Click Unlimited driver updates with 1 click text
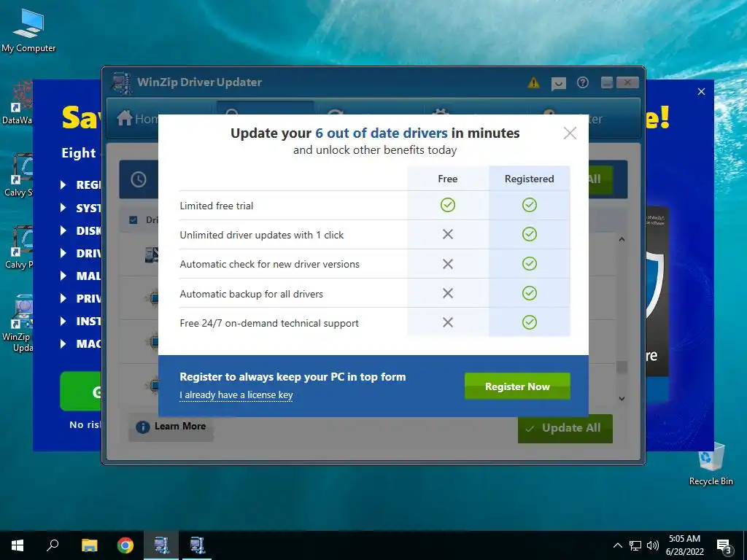 click(262, 235)
